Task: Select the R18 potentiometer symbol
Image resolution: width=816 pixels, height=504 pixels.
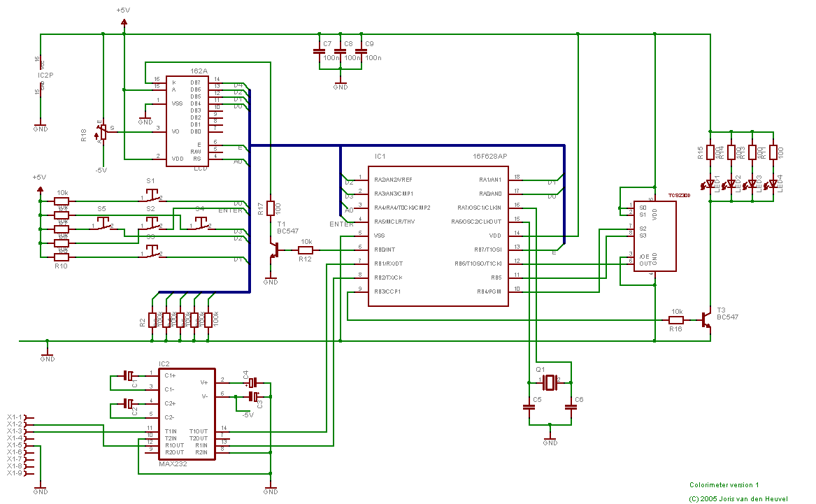Action: 103,132
